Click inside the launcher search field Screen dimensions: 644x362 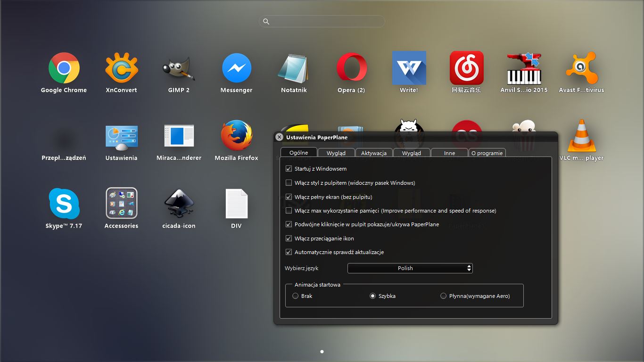click(322, 22)
